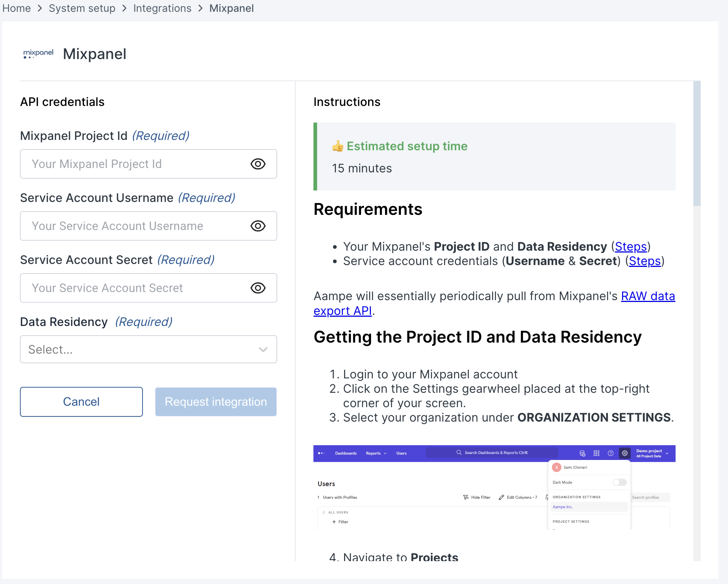728x584 pixels.
Task: Open Integrations breadcrumb link
Action: click(x=162, y=8)
